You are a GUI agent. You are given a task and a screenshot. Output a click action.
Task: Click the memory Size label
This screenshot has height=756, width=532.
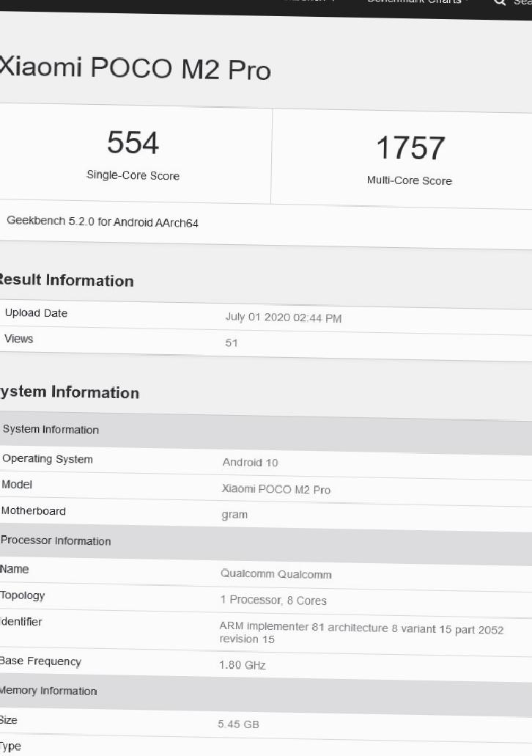9,720
